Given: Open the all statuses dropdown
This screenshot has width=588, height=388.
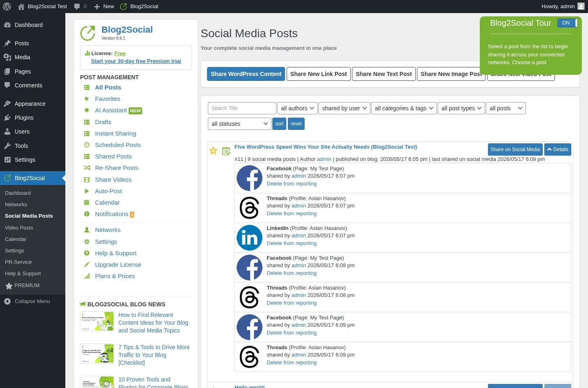Looking at the screenshot, I should [240, 124].
